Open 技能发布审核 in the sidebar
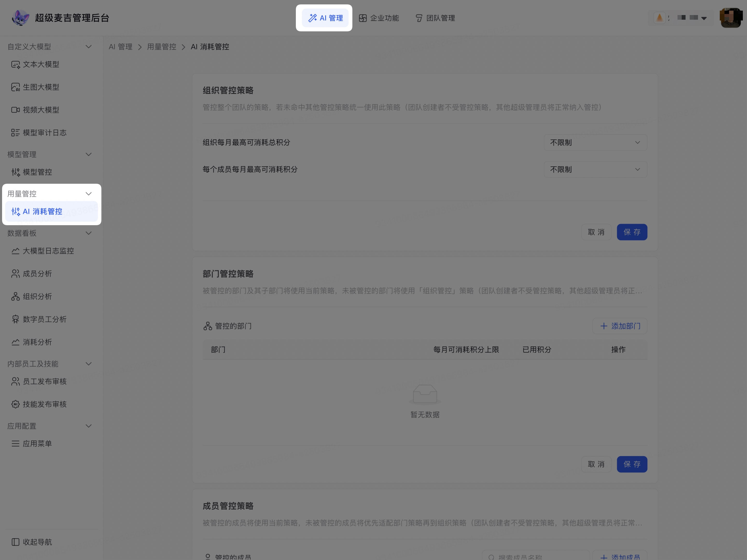Image resolution: width=747 pixels, height=560 pixels. coord(51,404)
